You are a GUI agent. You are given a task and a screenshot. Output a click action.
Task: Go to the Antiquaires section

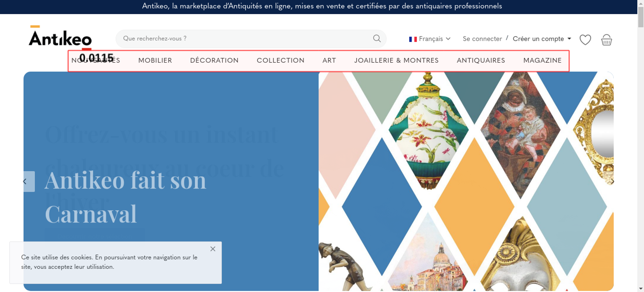click(481, 60)
